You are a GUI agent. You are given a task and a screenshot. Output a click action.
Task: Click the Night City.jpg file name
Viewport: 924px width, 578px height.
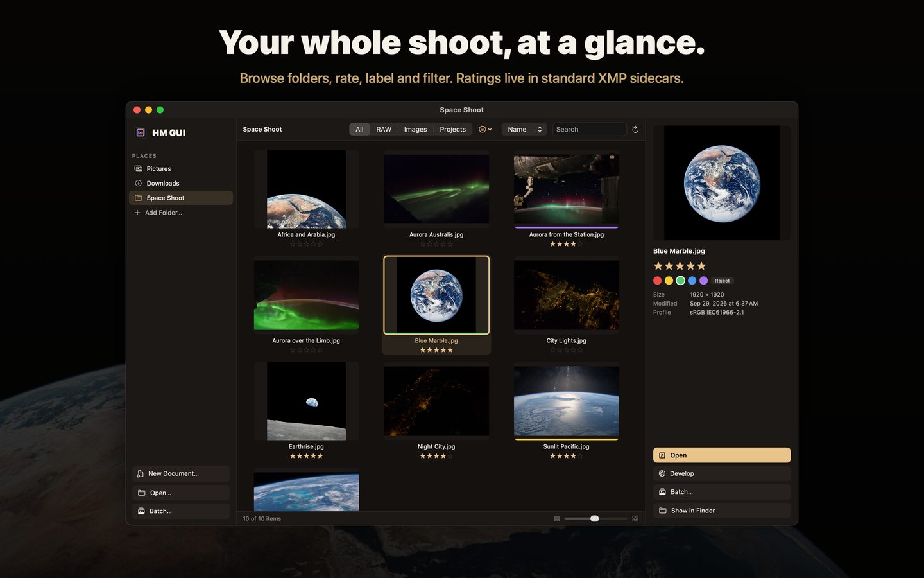[436, 446]
